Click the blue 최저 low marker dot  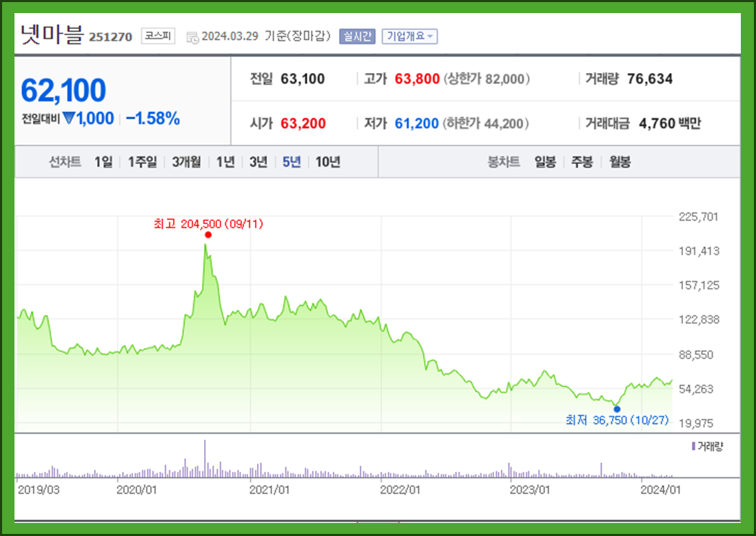[617, 409]
